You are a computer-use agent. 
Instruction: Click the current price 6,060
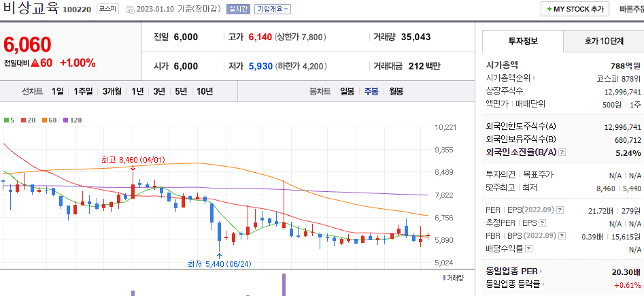[x=27, y=45]
